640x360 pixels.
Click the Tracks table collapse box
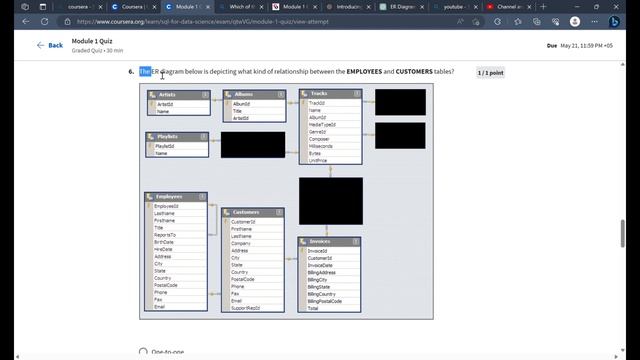(x=357, y=93)
